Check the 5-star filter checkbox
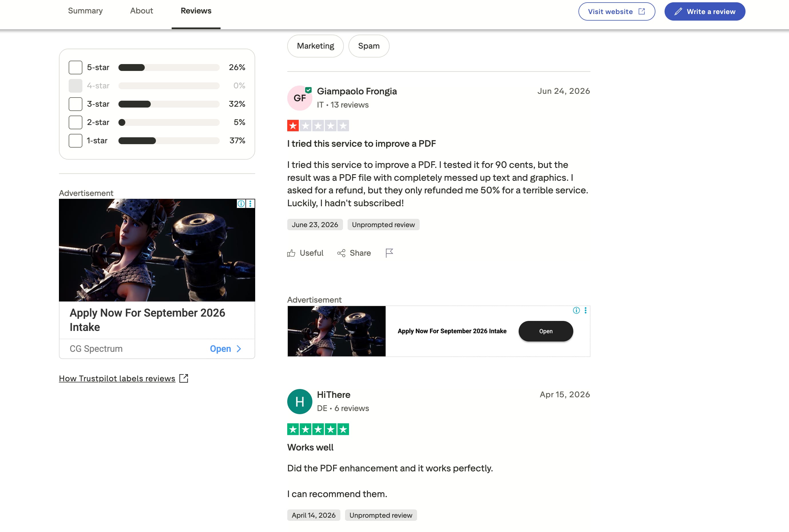Viewport: 789px width, 532px height. 75,67
